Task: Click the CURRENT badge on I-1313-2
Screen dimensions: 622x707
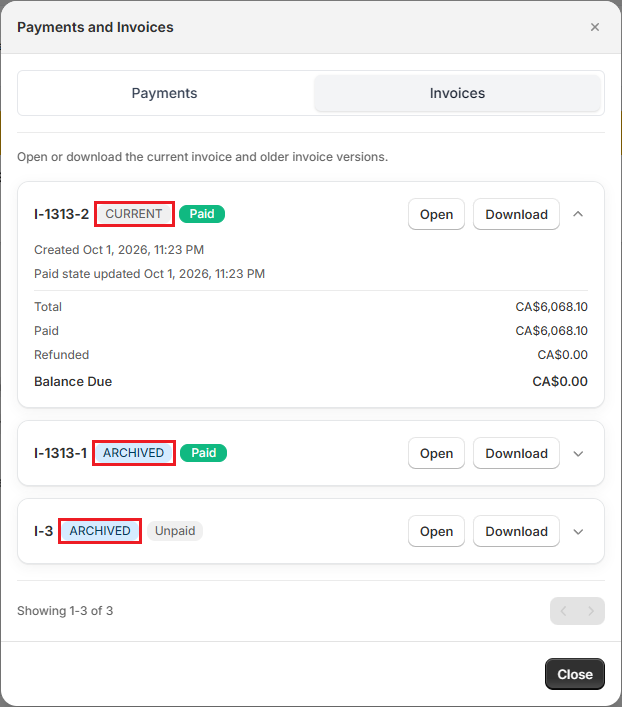Action: click(x=134, y=214)
